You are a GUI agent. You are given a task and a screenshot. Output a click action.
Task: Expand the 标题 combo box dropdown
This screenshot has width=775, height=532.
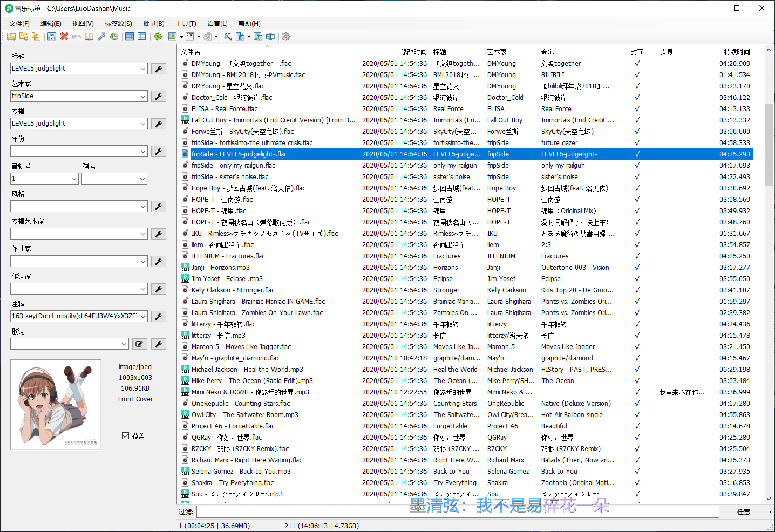point(143,69)
